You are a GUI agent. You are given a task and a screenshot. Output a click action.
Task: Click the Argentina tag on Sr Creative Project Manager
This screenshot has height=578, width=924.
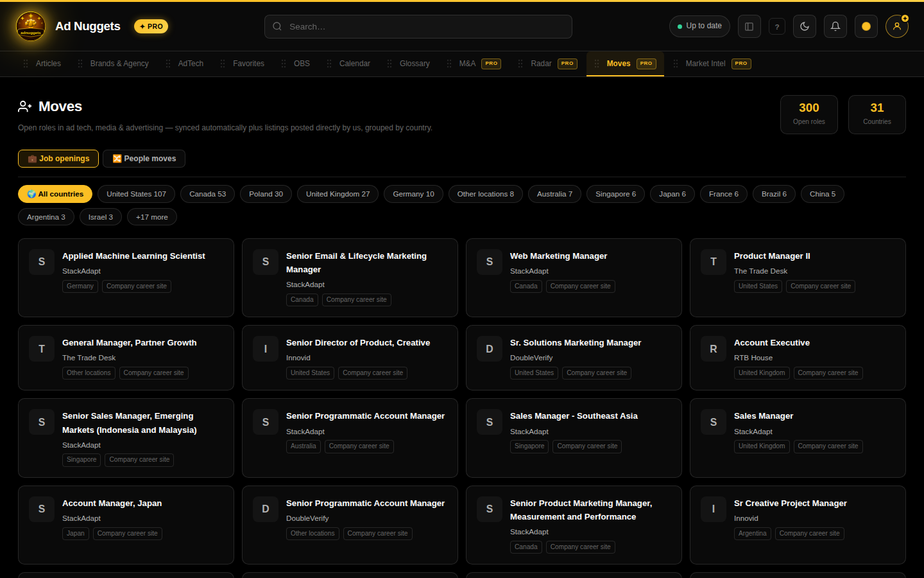pyautogui.click(x=752, y=534)
